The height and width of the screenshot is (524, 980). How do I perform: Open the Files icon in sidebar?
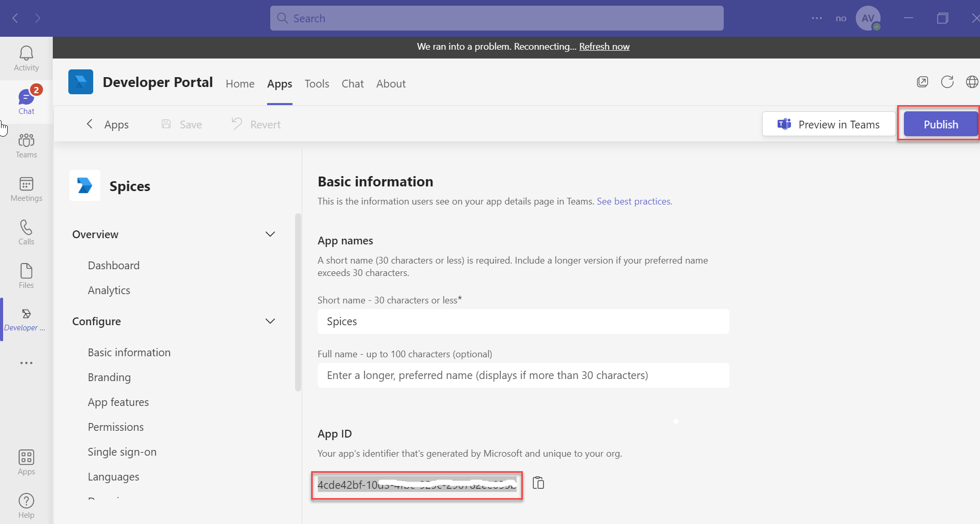point(26,276)
